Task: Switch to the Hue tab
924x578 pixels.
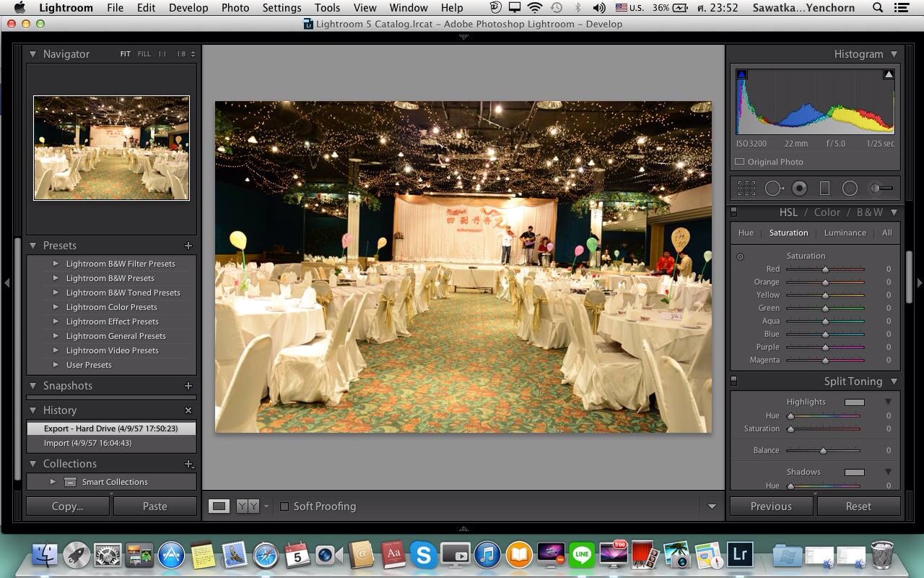Action: pos(746,233)
